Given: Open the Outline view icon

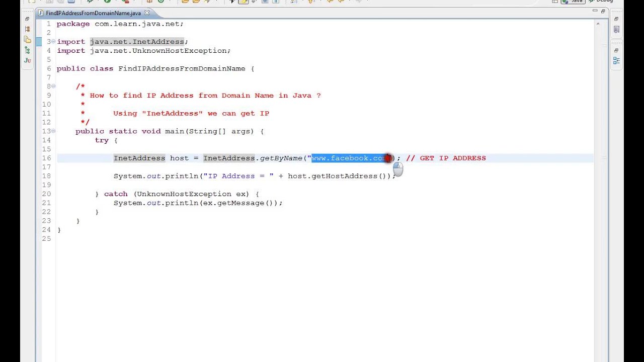Looking at the screenshot, I should point(616,61).
